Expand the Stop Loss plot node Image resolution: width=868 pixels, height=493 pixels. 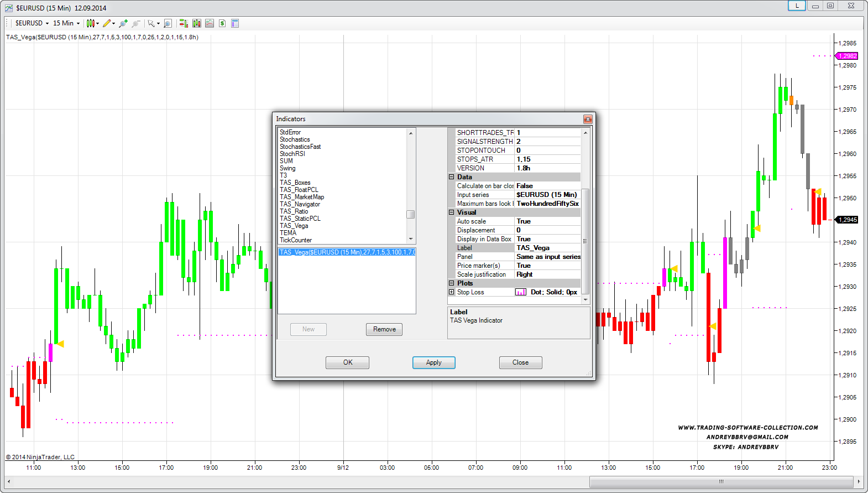pyautogui.click(x=451, y=292)
